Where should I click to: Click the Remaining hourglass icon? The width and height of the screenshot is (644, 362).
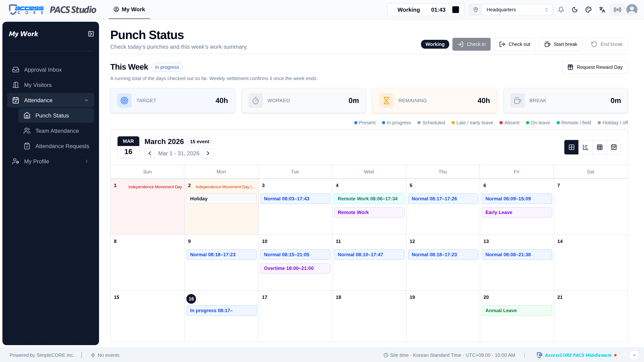click(386, 100)
